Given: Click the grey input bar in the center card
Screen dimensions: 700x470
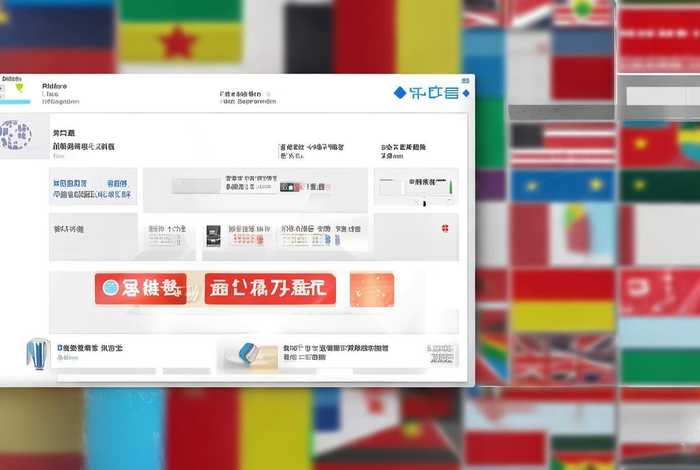Looking at the screenshot, I should click(196, 186).
